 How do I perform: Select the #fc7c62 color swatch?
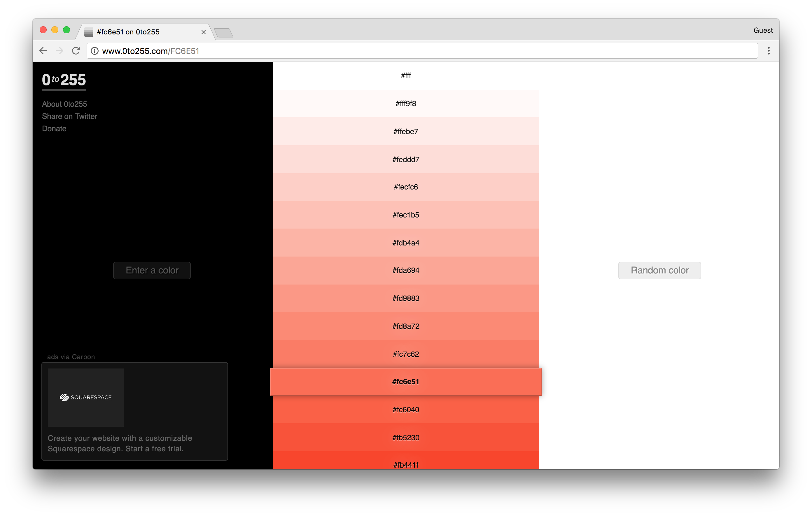pos(406,354)
